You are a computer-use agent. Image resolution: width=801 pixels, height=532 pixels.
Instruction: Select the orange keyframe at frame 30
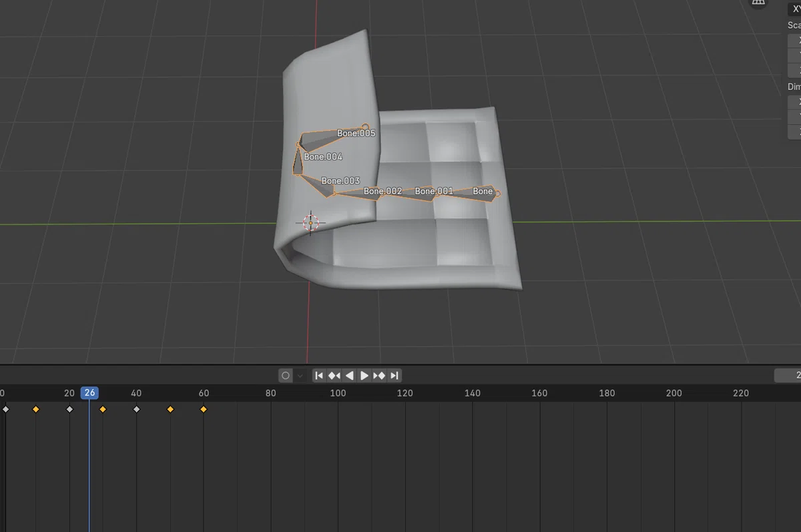click(103, 409)
